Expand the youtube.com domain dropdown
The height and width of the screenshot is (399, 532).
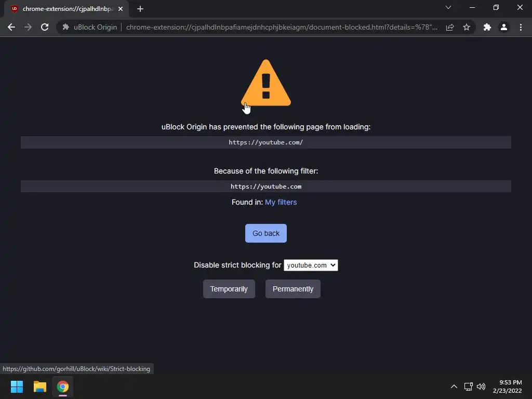click(x=311, y=265)
